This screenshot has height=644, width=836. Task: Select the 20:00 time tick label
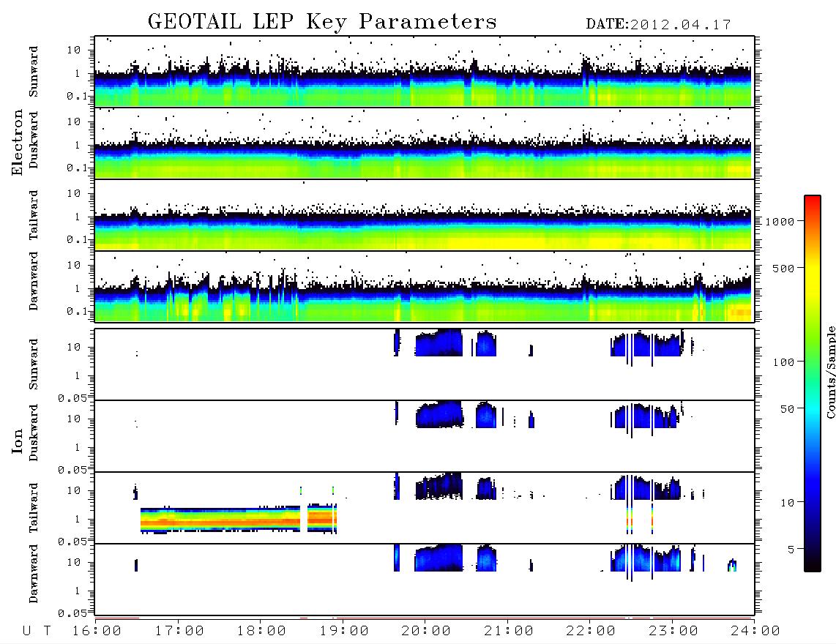pos(426,631)
